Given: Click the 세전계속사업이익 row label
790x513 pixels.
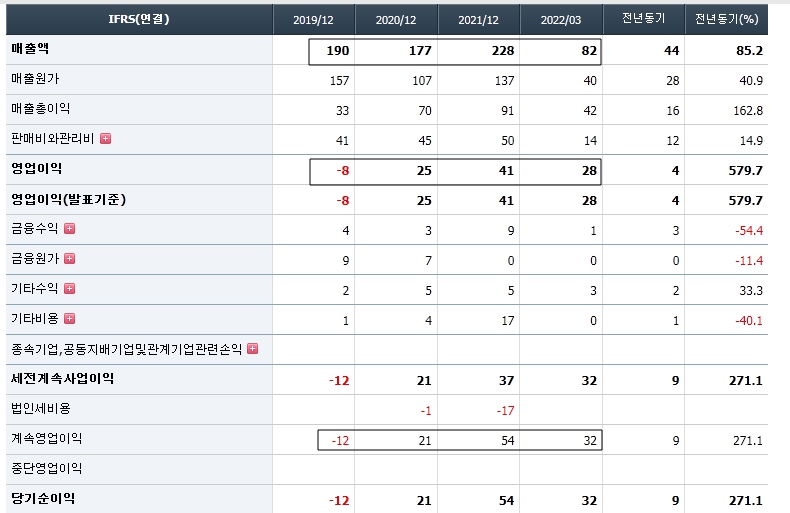Looking at the screenshot, I should click(x=62, y=378).
